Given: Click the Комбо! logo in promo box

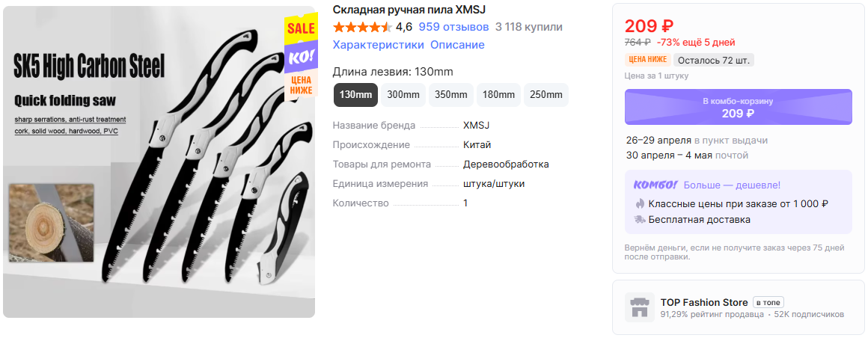Looking at the screenshot, I should pos(655,185).
